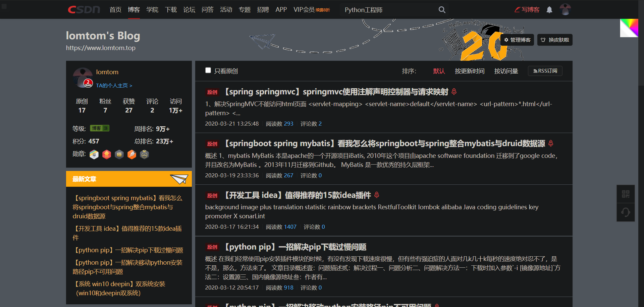Open 下载 navigation item
This screenshot has height=307, width=644.
click(171, 10)
